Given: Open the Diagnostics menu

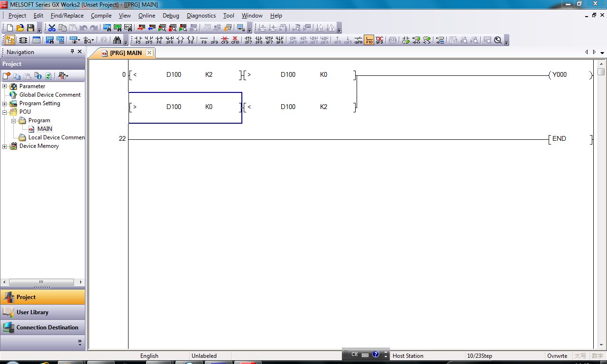Looking at the screenshot, I should [x=201, y=16].
